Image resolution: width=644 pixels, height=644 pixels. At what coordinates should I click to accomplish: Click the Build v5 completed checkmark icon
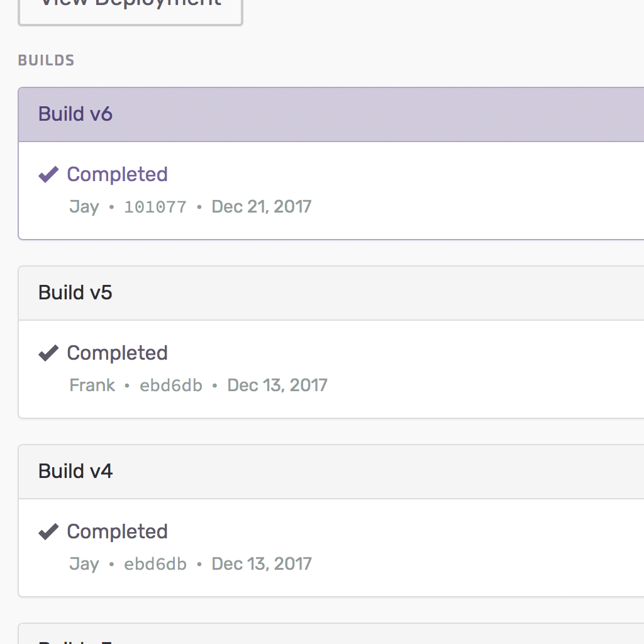click(48, 353)
